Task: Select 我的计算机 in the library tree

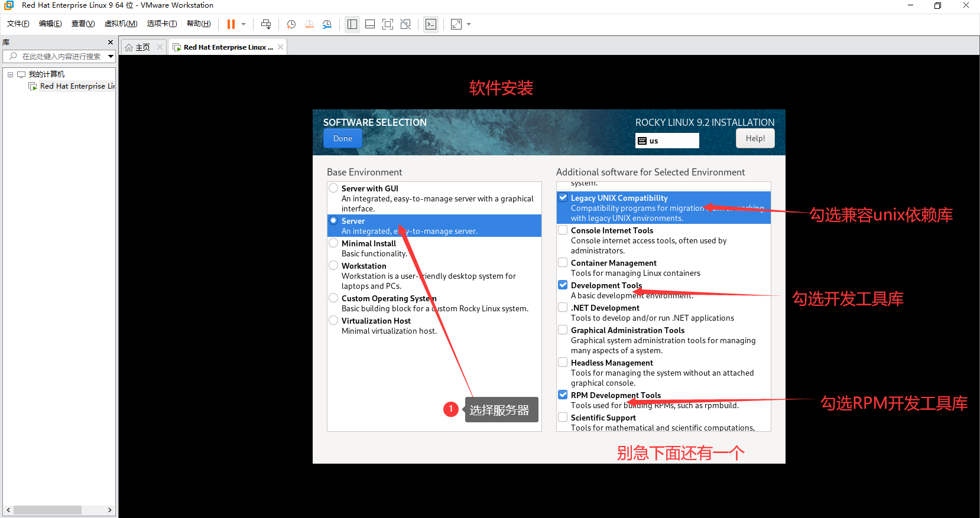Action: point(47,74)
